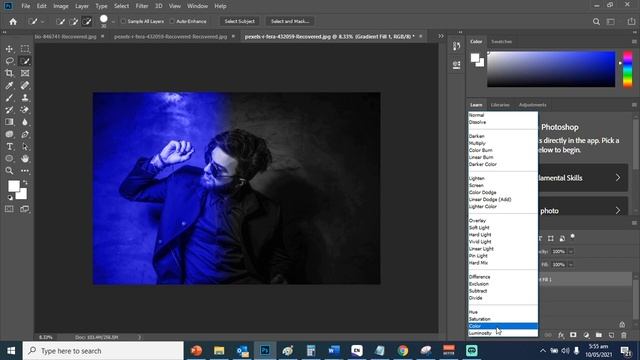Create a new group folder icon
Image resolution: width=640 pixels, height=360 pixels.
pos(598,335)
